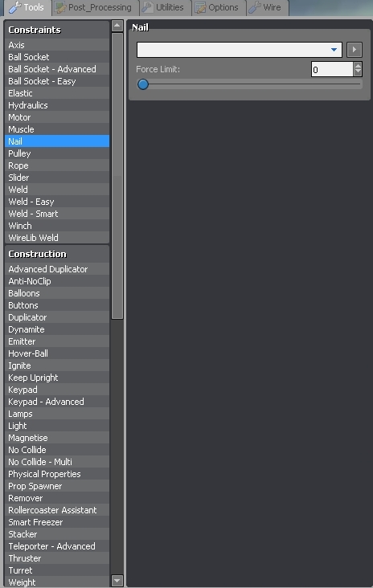Click the Force Limit number field

[x=332, y=69]
